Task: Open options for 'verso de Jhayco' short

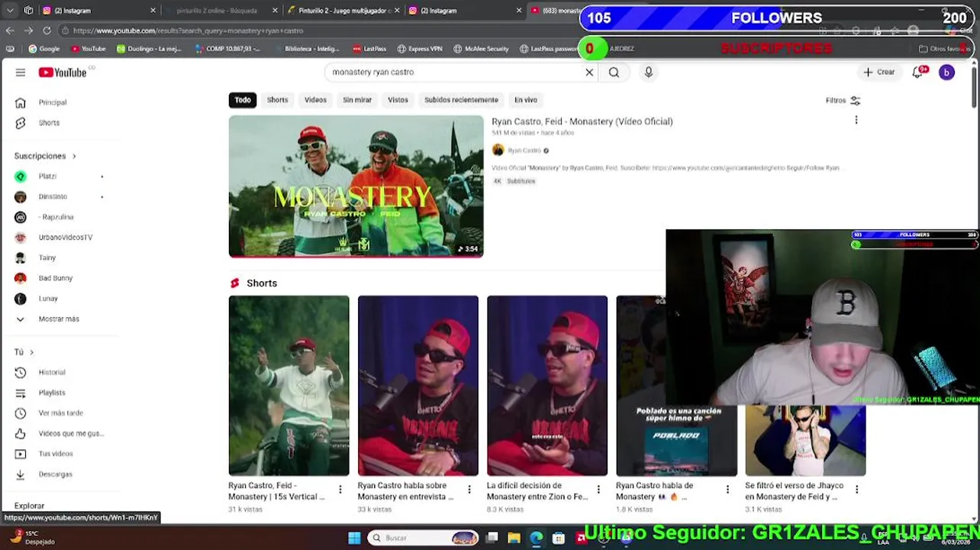Action: pyautogui.click(x=856, y=489)
